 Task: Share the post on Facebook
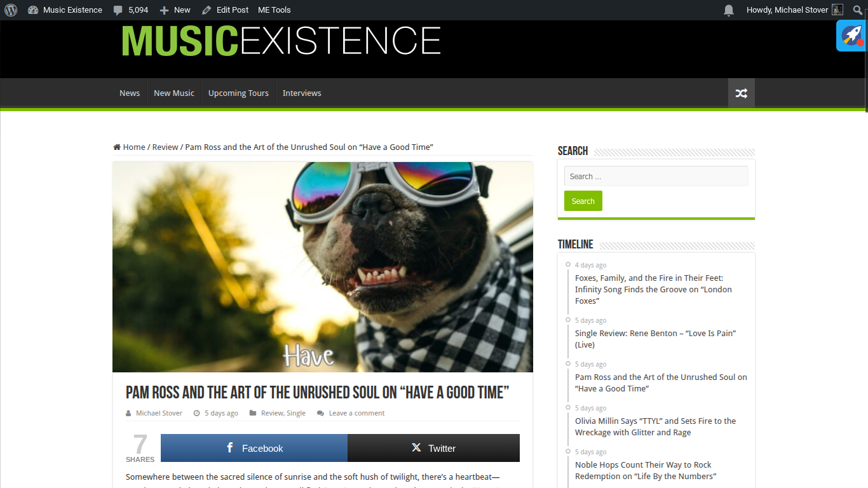[254, 448]
